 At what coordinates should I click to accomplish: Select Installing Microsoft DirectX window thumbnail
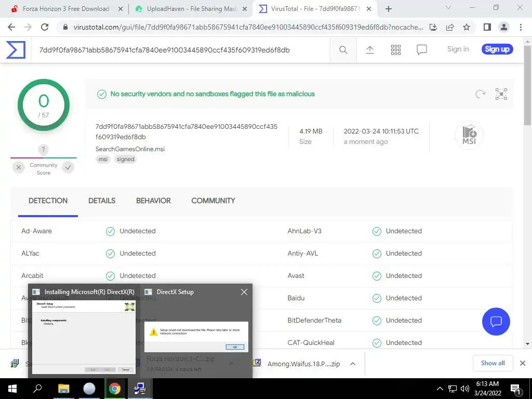[84, 331]
